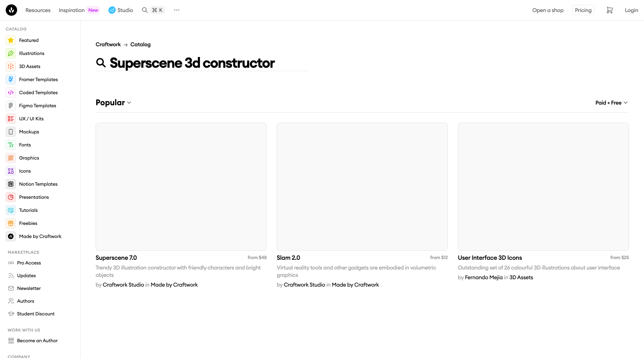Image resolution: width=644 pixels, height=358 pixels.
Task: Open the more options ellipsis menu
Action: tap(177, 10)
